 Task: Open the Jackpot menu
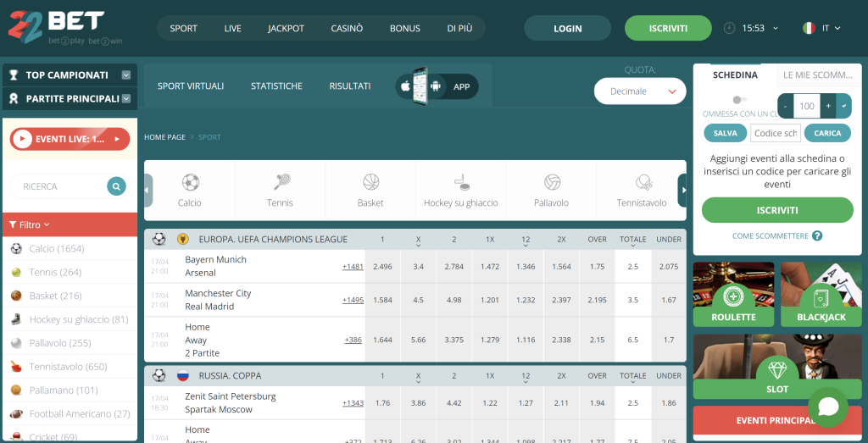point(287,28)
